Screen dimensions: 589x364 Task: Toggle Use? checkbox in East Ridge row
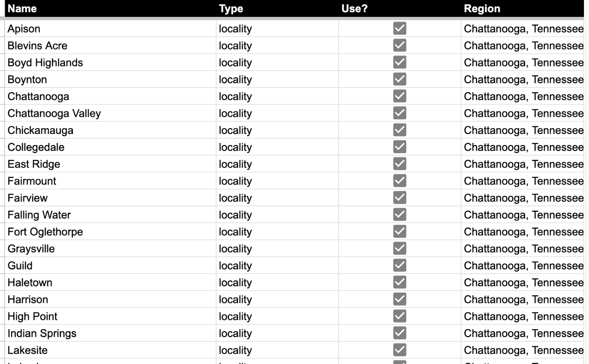tap(400, 164)
